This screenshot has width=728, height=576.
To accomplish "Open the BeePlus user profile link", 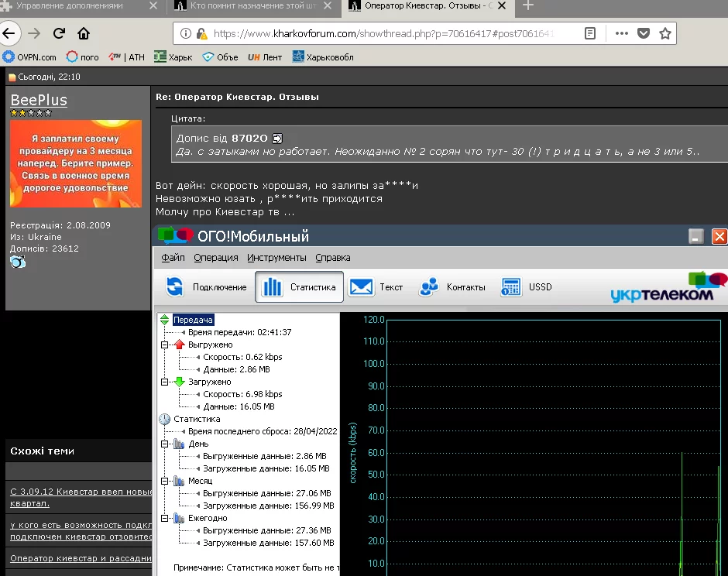I will click(x=39, y=100).
